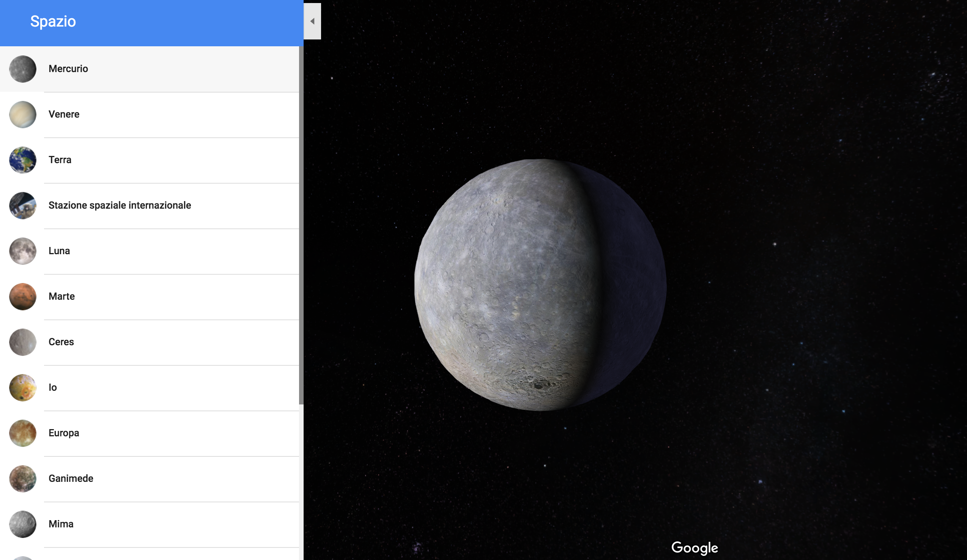Click the Terra globe thumbnail icon

[23, 160]
